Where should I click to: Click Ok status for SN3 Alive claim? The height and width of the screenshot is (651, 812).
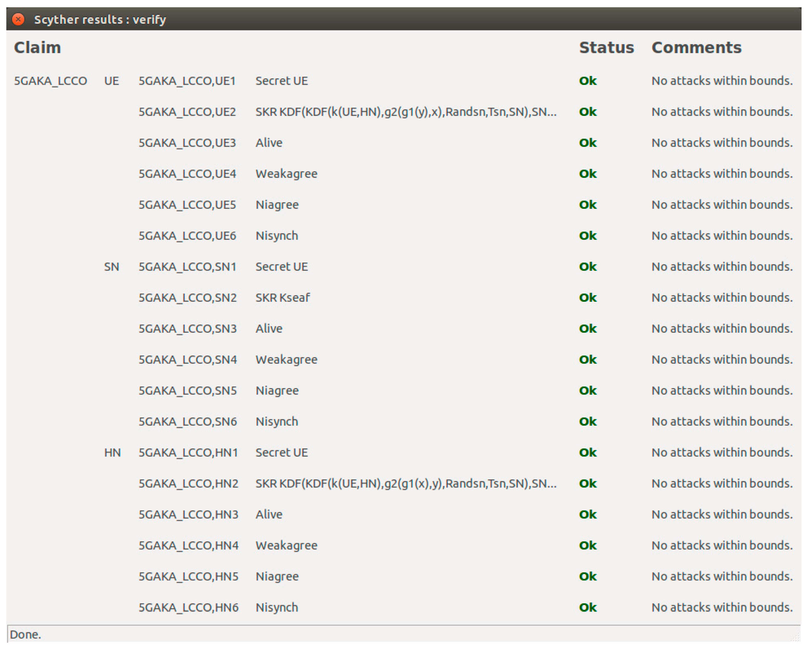pos(587,329)
